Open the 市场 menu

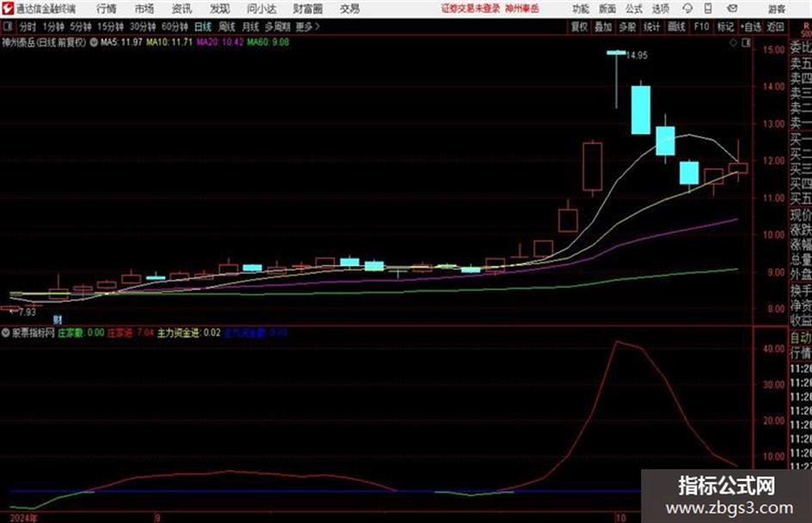click(144, 9)
